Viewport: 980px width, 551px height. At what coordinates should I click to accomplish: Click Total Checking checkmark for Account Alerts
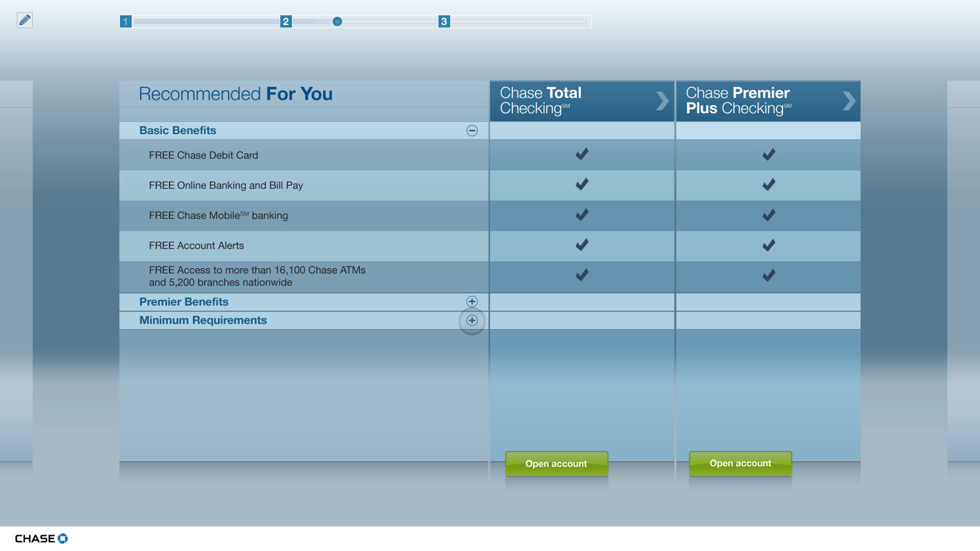tap(582, 245)
